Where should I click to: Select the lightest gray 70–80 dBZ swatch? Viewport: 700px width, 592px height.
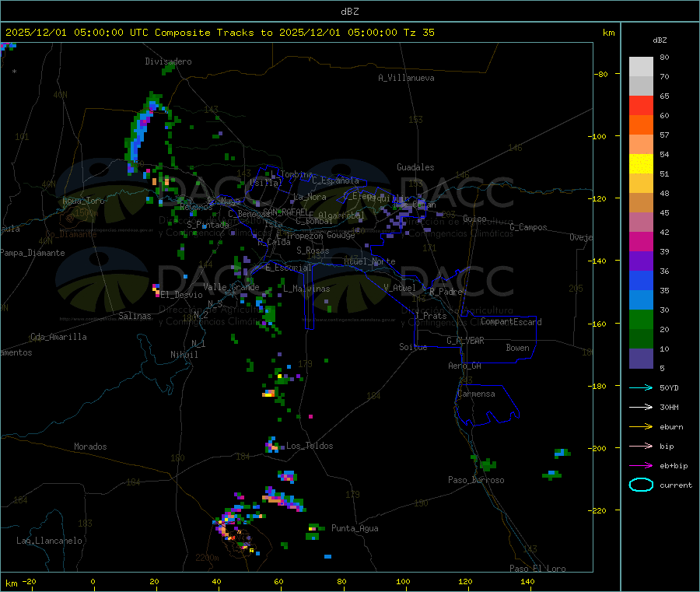click(641, 67)
